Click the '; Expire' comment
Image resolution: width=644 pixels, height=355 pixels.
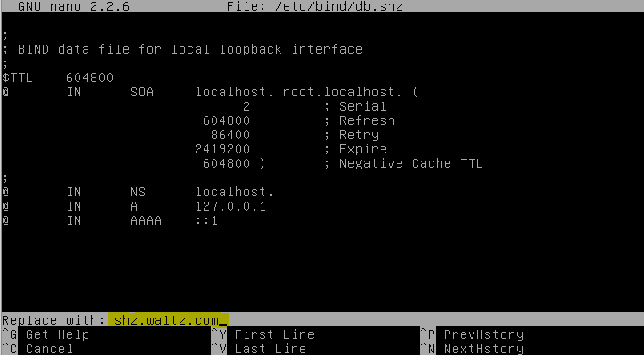[355, 149]
